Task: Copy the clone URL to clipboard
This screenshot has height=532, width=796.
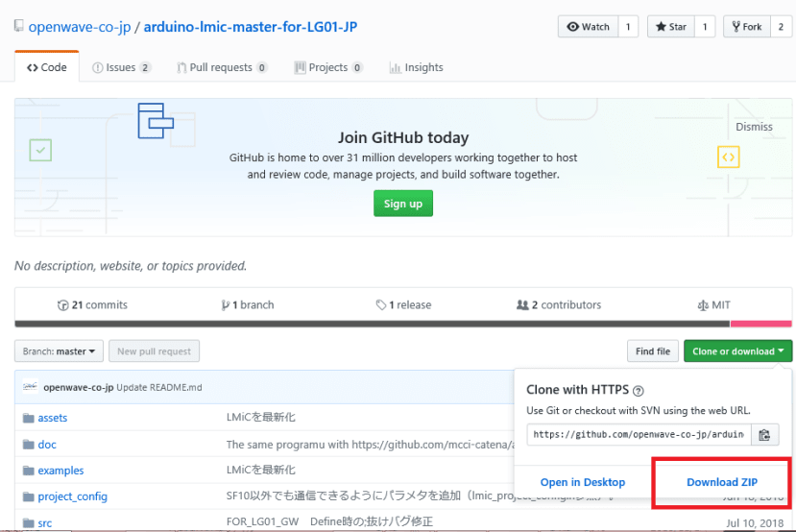Action: [764, 435]
